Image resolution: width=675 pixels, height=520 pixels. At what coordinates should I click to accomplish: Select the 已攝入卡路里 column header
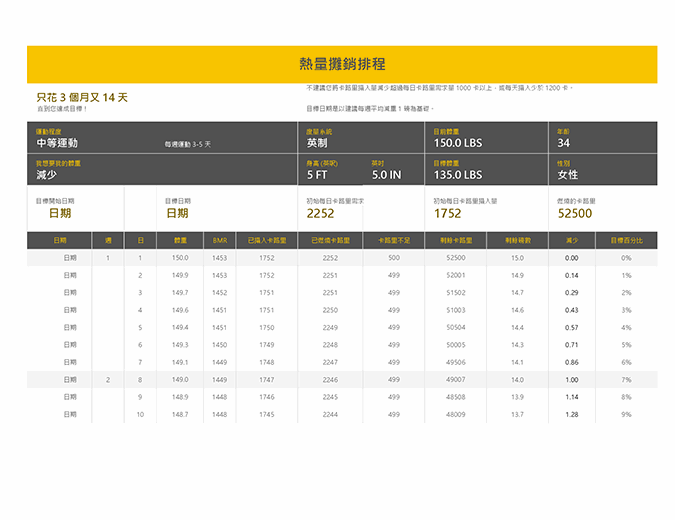267,241
